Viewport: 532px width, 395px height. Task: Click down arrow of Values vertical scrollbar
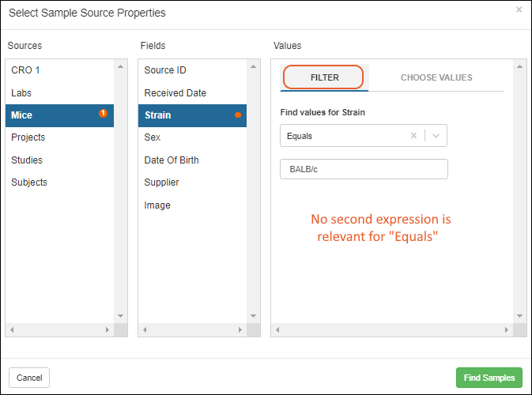(519, 316)
